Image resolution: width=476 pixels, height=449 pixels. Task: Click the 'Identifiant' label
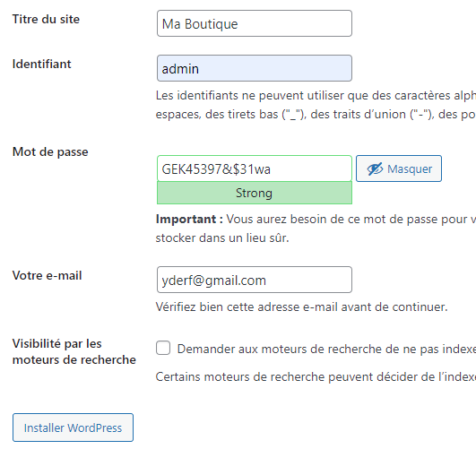pos(41,64)
